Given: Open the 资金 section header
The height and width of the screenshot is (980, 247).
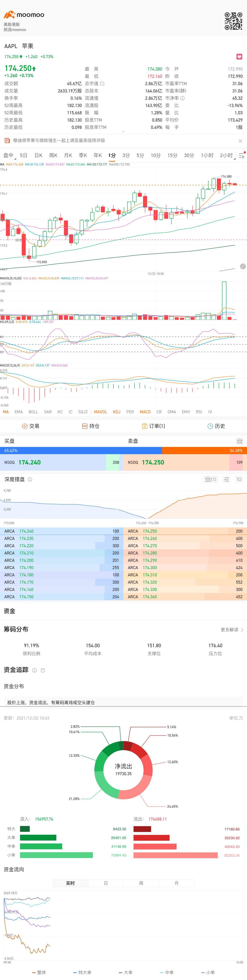Looking at the screenshot, I should click(x=9, y=611).
